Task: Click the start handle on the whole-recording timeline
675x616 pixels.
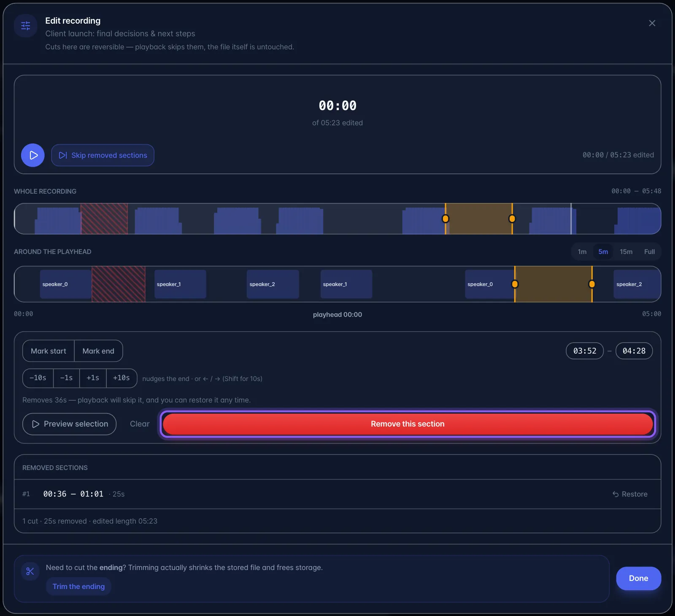Action: [445, 219]
